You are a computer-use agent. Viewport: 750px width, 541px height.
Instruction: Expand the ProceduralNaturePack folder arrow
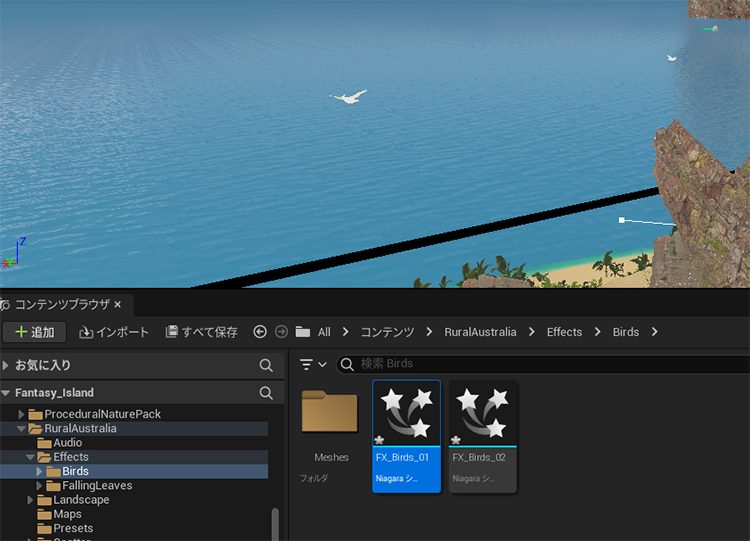[21, 414]
